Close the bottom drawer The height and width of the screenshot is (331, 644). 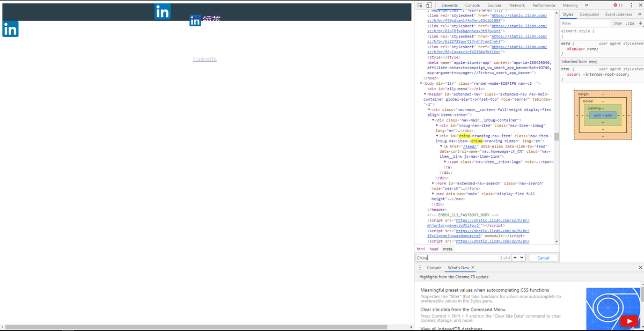point(640,268)
